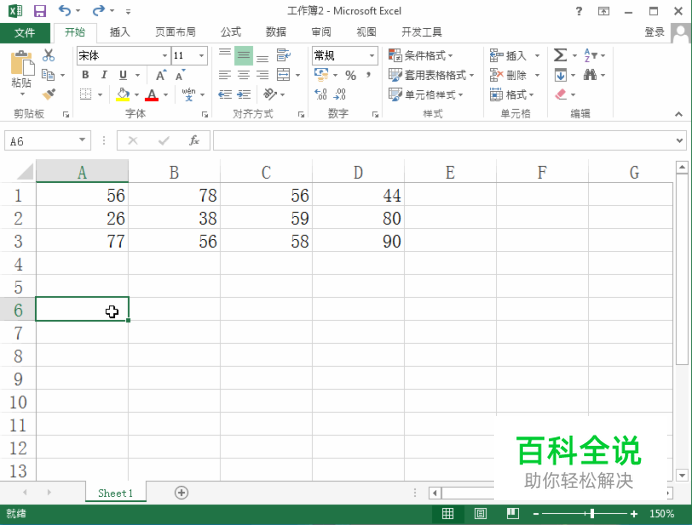Select the Format Painter brush
Image resolution: width=692 pixels, height=525 pixels.
[49, 94]
